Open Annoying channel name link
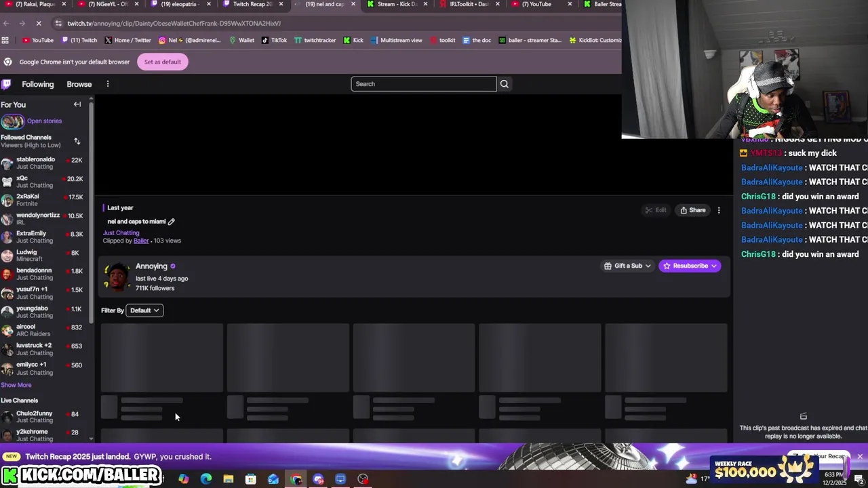 click(151, 266)
